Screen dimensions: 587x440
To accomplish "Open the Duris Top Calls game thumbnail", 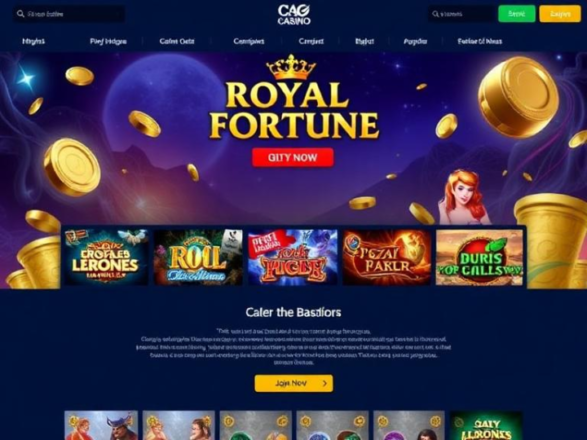I will pos(480,257).
